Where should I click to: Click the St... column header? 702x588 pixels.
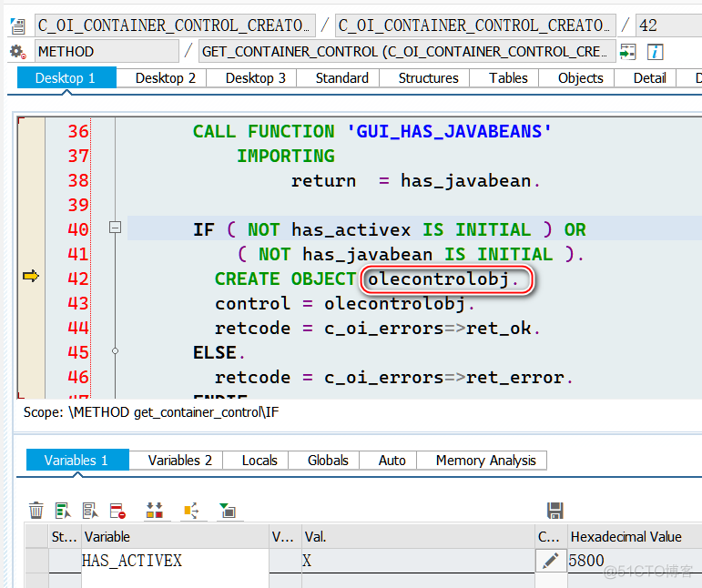(x=65, y=536)
